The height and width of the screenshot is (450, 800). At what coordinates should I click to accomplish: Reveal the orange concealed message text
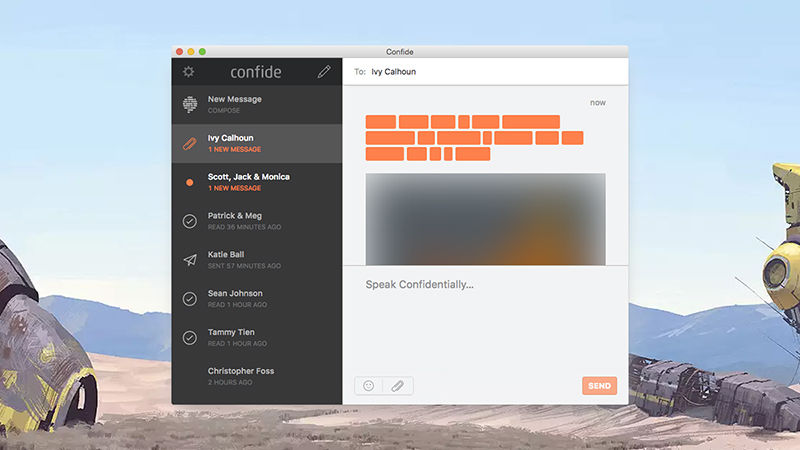[474, 138]
